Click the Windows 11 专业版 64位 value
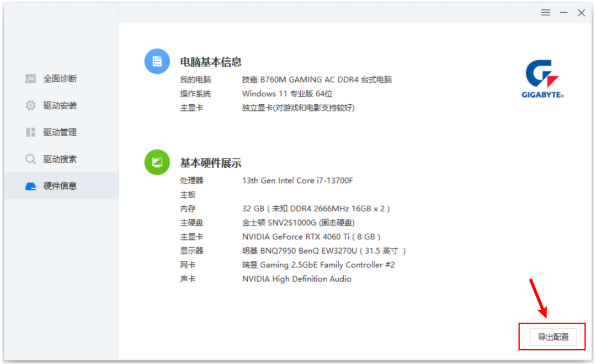 point(288,93)
